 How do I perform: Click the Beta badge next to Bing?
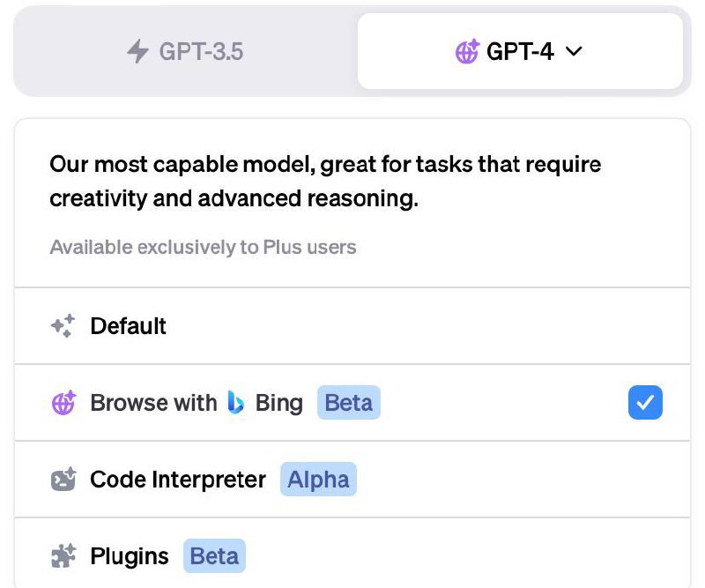click(x=348, y=403)
